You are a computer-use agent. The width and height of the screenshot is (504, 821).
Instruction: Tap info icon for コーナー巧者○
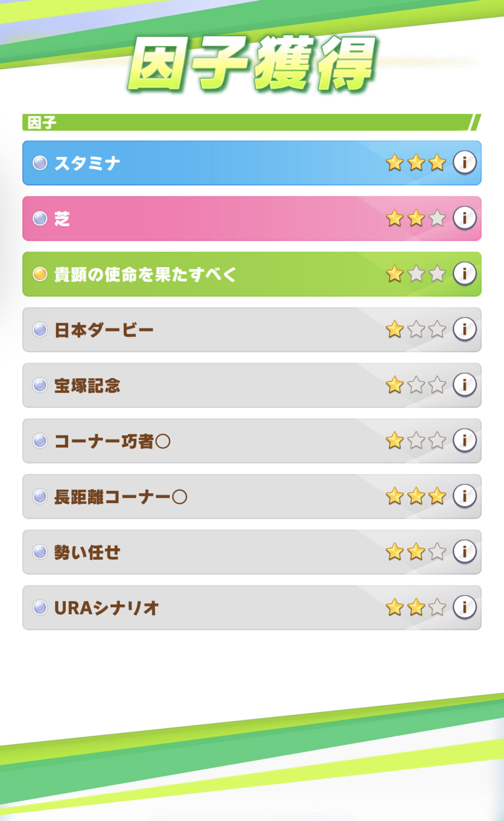click(x=464, y=440)
